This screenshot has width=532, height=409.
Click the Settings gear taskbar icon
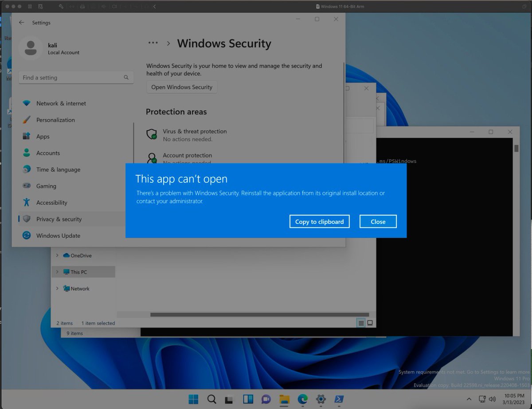click(x=321, y=399)
